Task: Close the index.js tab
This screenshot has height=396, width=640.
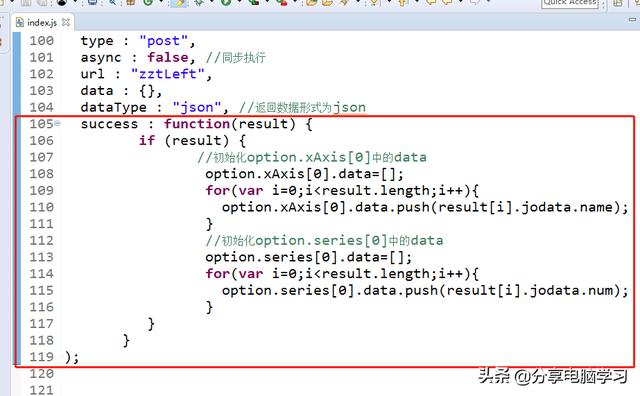Action: click(x=66, y=22)
